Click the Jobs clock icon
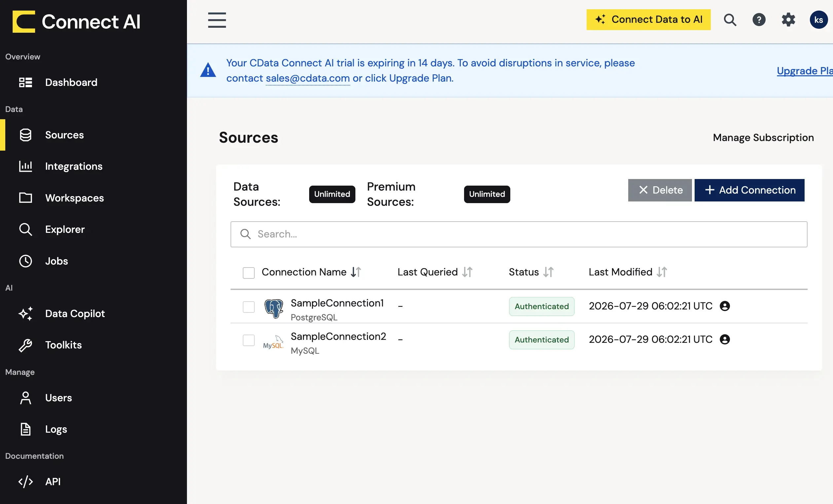Viewport: 833px width, 504px height. click(x=25, y=261)
